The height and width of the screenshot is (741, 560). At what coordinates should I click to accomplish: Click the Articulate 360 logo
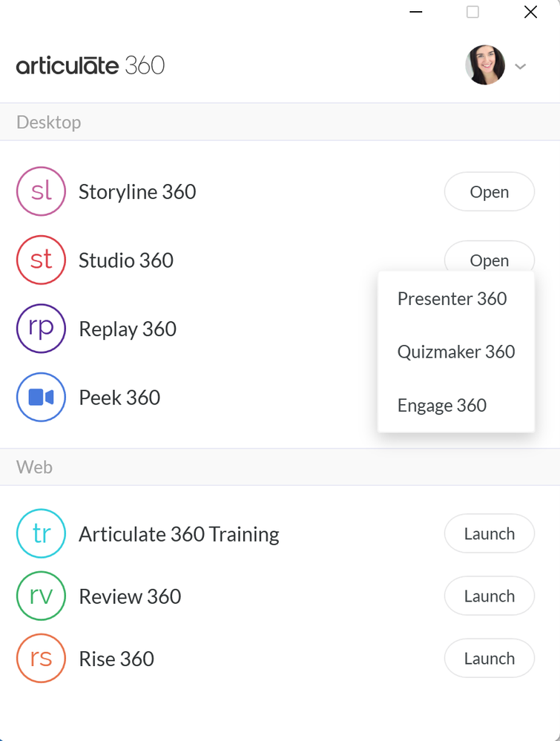click(90, 65)
